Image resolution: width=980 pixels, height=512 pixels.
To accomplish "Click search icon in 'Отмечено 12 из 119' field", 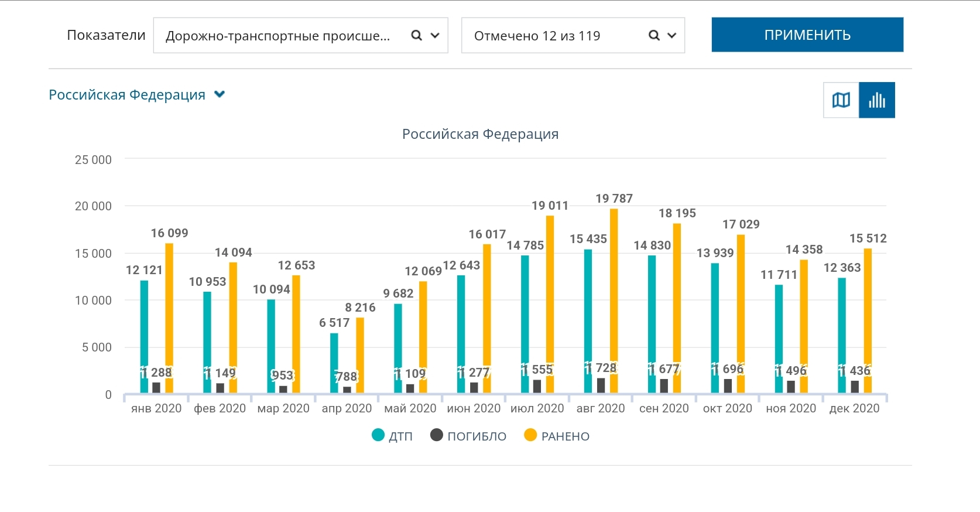I will click(654, 36).
